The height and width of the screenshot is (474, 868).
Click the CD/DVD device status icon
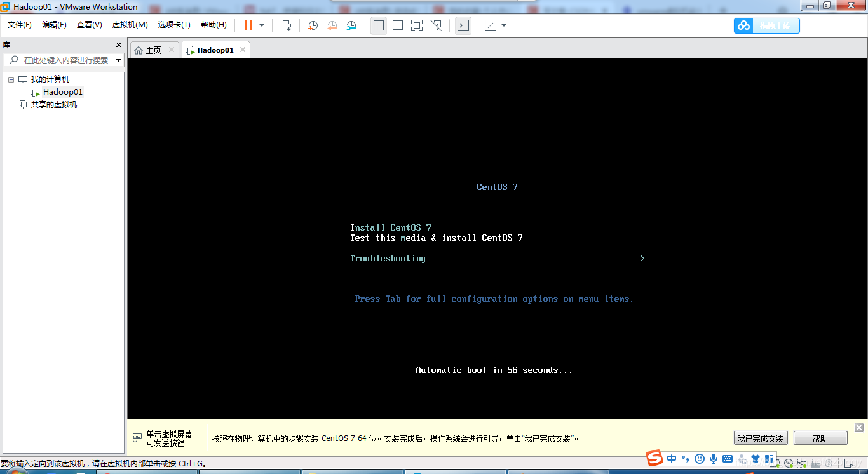[x=789, y=463]
